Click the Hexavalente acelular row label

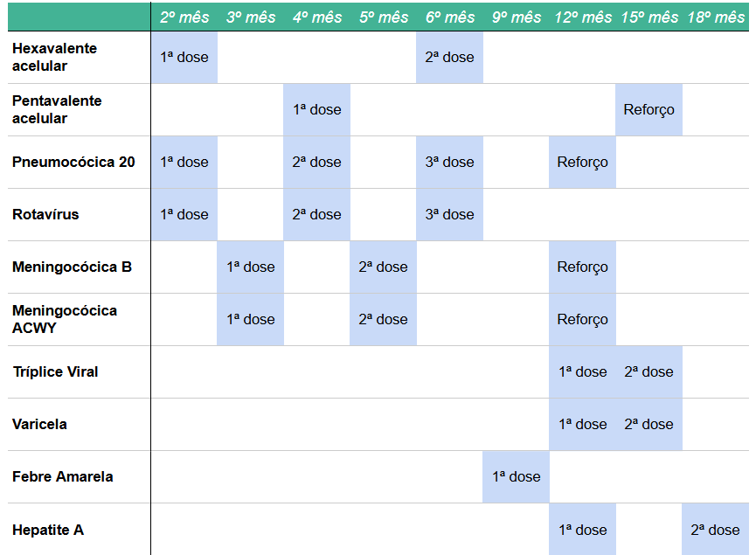point(54,58)
